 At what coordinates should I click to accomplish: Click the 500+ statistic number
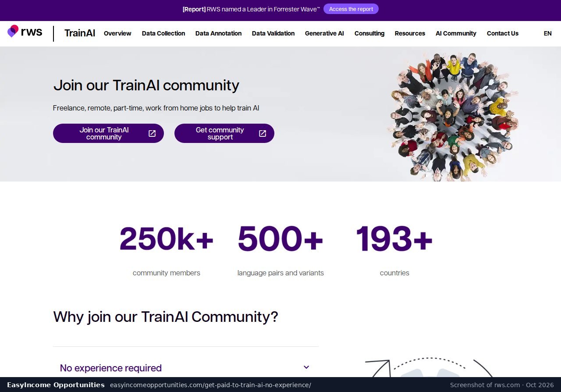[x=280, y=239]
